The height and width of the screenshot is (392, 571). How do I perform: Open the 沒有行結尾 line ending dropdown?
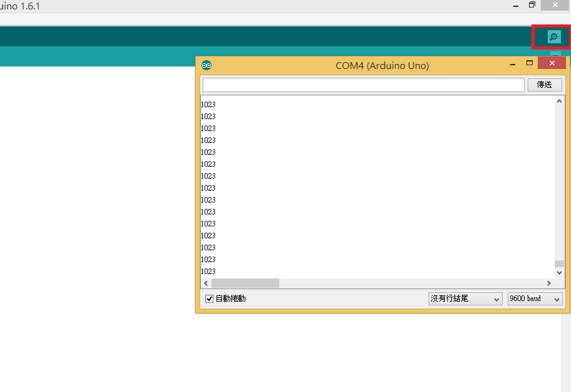[x=465, y=299]
